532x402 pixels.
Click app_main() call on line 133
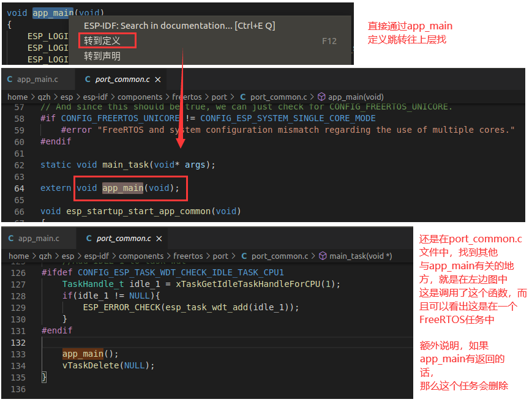point(90,354)
